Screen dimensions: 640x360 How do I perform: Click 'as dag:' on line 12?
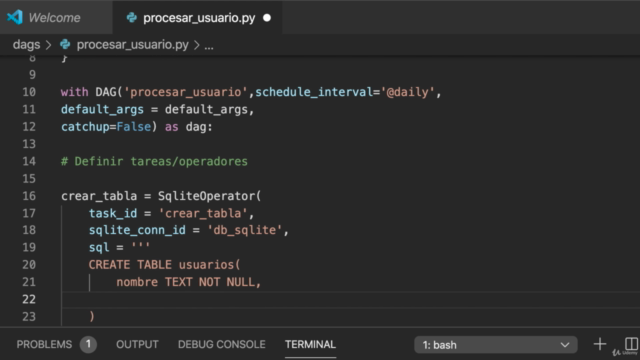(189, 127)
